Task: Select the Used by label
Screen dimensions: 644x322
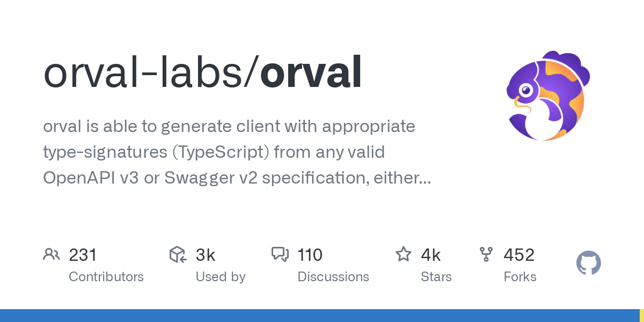Action: click(x=221, y=277)
